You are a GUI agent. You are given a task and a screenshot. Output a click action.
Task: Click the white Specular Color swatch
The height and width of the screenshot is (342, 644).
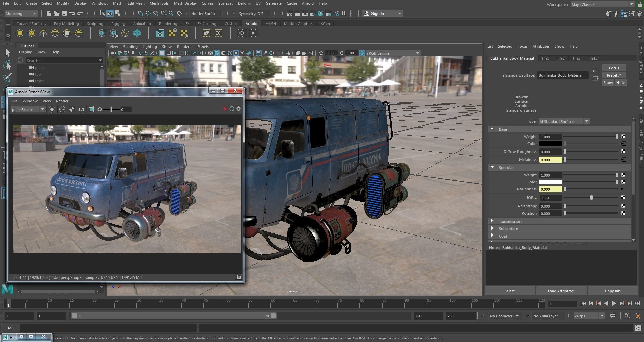tap(550, 182)
